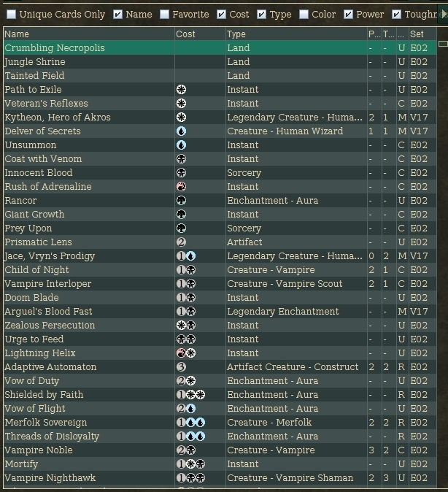The width and height of the screenshot is (448, 492).
Task: Click the 3 cost icon for Adaptive Automaton
Action: click(181, 367)
